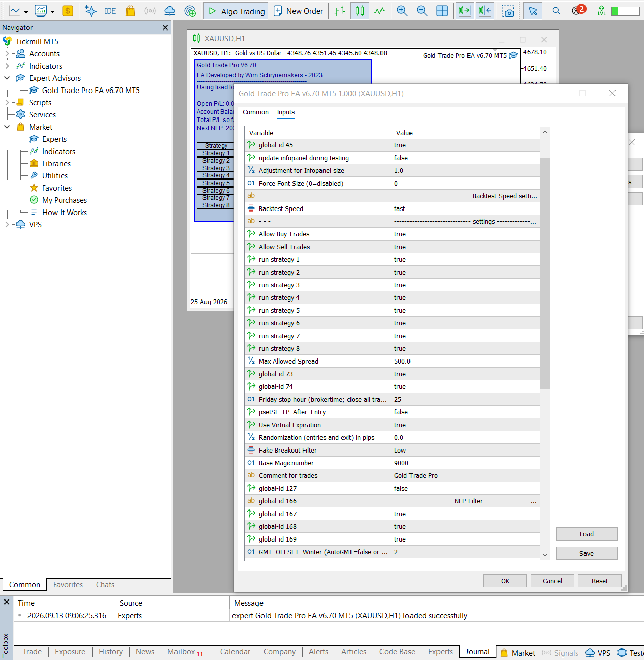The width and height of the screenshot is (644, 660).
Task: Click the screenshot camera toolbar icon
Action: (x=508, y=11)
